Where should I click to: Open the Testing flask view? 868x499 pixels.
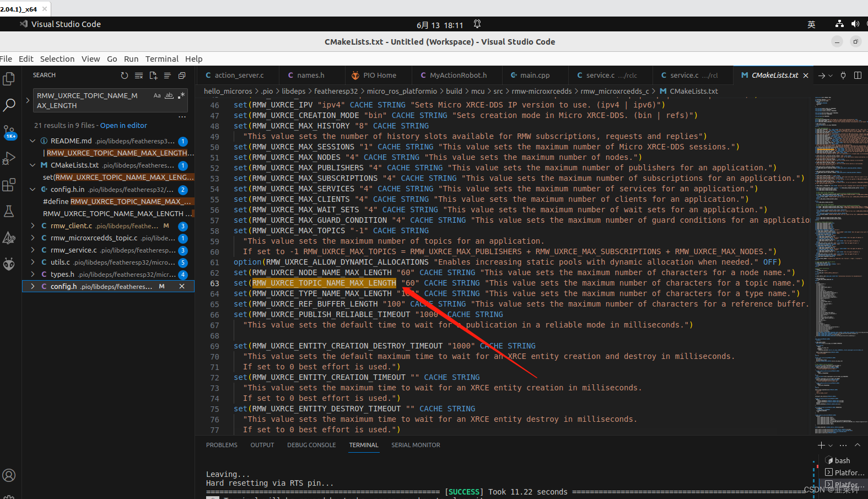pos(9,211)
